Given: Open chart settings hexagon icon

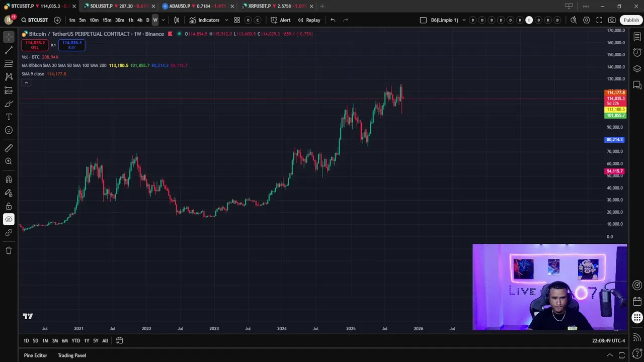Looking at the screenshot, I should (x=587, y=20).
